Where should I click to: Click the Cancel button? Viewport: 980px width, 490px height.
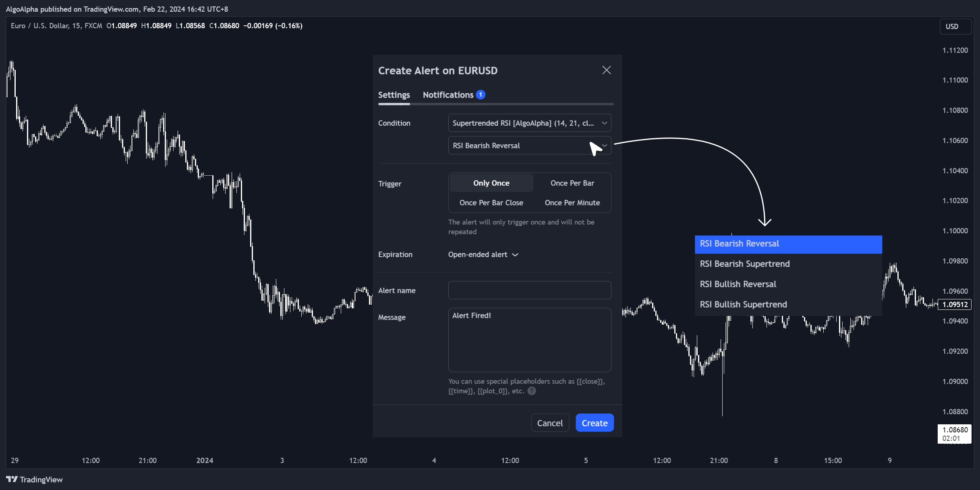coord(550,423)
